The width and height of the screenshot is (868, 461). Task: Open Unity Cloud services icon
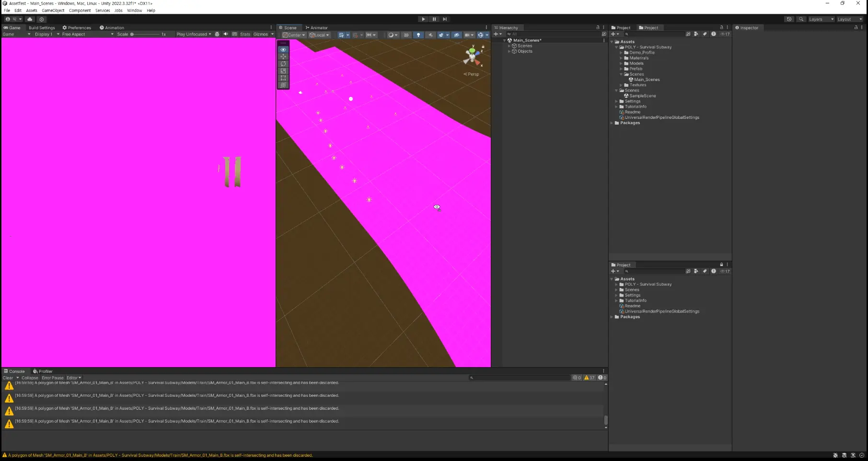pos(30,19)
